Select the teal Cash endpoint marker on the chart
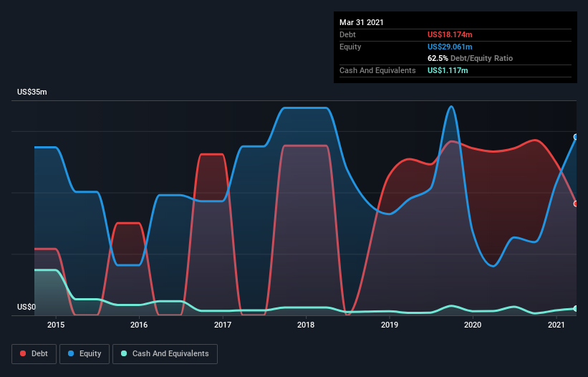Viewport: 588px width, 377px height. 576,308
